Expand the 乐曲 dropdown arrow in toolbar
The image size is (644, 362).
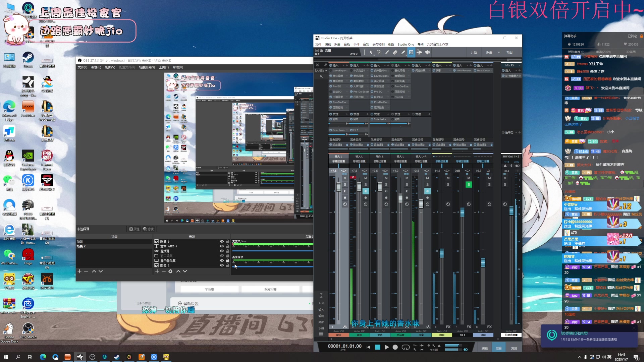point(499,52)
